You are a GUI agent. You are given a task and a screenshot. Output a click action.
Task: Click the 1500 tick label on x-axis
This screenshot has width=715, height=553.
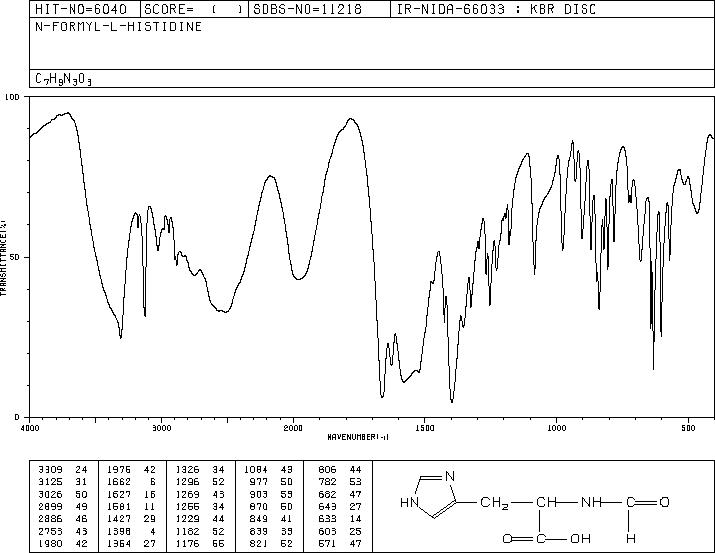pyautogui.click(x=425, y=428)
